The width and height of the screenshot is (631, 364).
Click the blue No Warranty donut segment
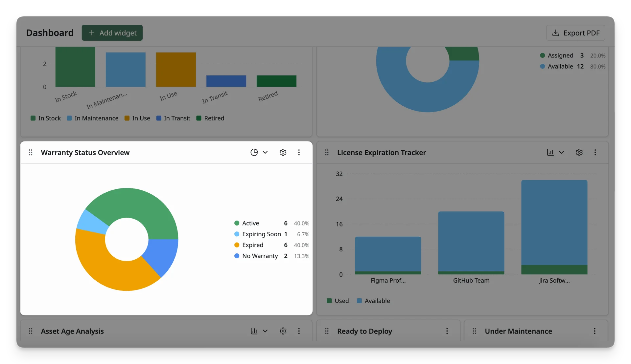162,254
